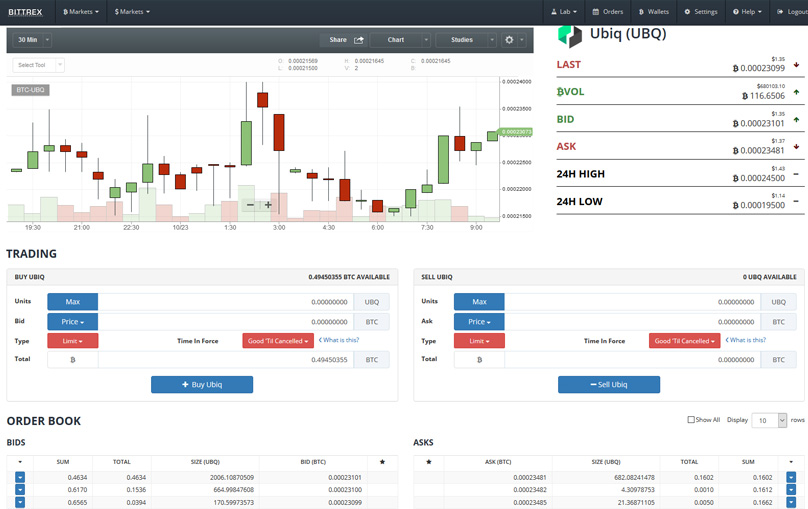Viewport: 808px width, 509px height.
Task: Click the chart zoom out minus icon
Action: [250, 205]
